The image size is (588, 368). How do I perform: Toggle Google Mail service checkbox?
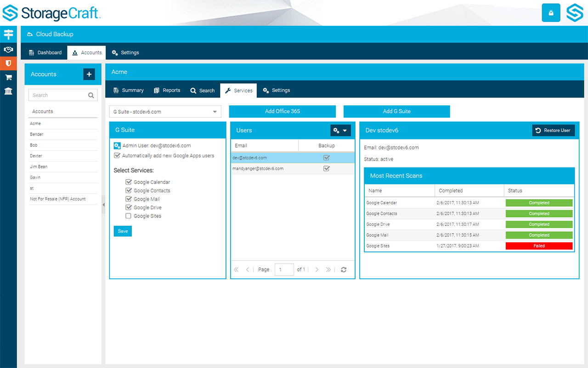coord(129,199)
